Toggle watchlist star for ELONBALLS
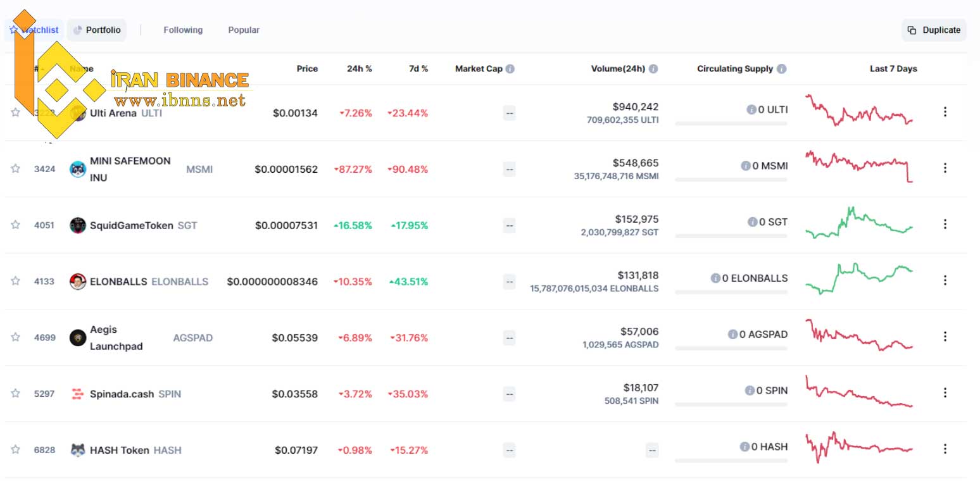Viewport: 980px width, 486px height. pyautogui.click(x=15, y=281)
